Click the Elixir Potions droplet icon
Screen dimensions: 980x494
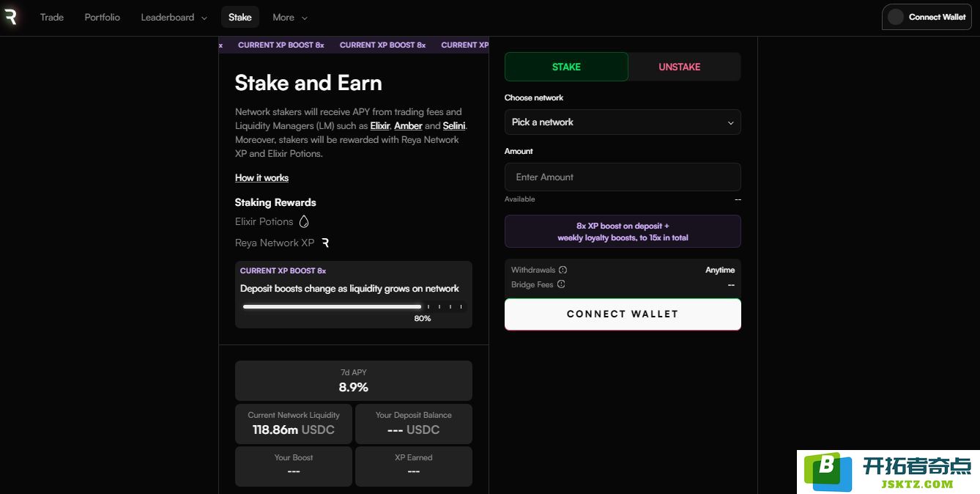point(304,221)
